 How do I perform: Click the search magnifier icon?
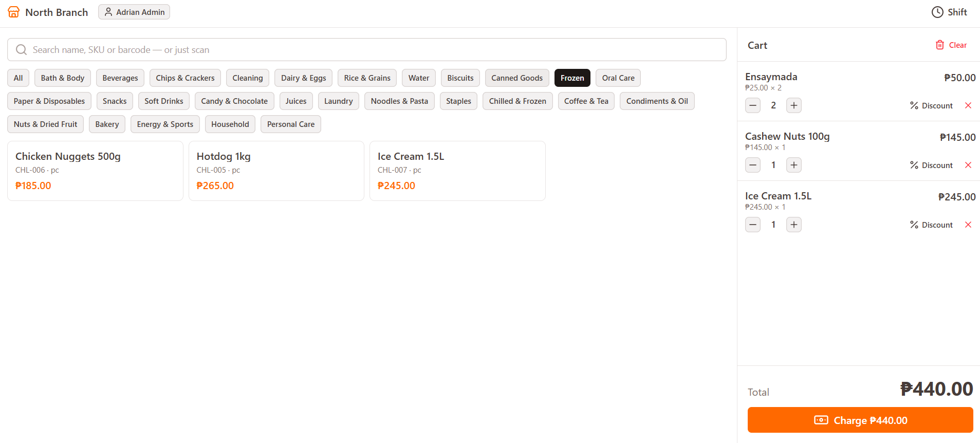21,49
